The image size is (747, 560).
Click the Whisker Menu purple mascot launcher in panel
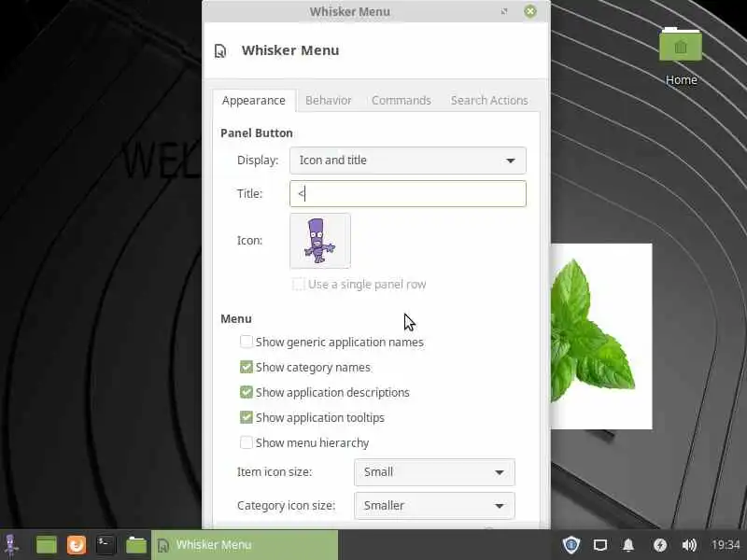[11, 545]
